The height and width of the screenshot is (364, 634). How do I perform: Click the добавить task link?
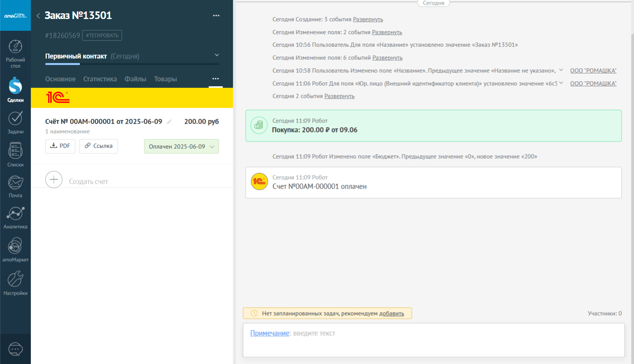(x=391, y=313)
